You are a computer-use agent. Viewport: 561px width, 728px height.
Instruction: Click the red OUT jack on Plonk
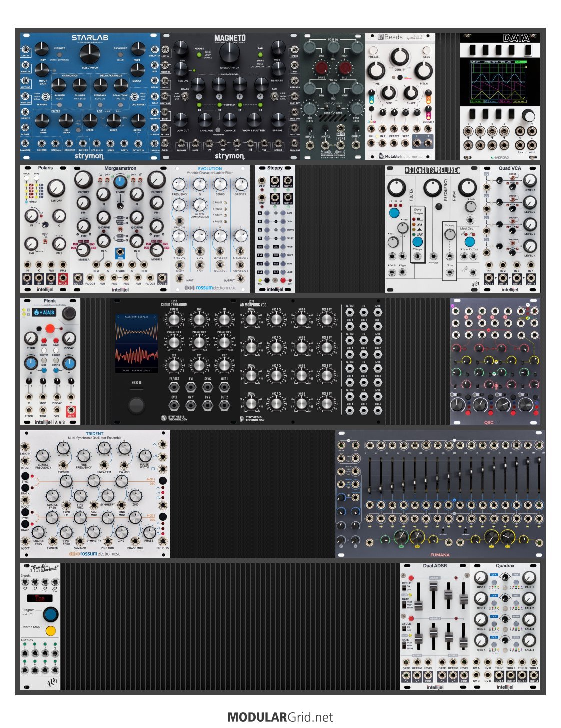[x=71, y=410]
